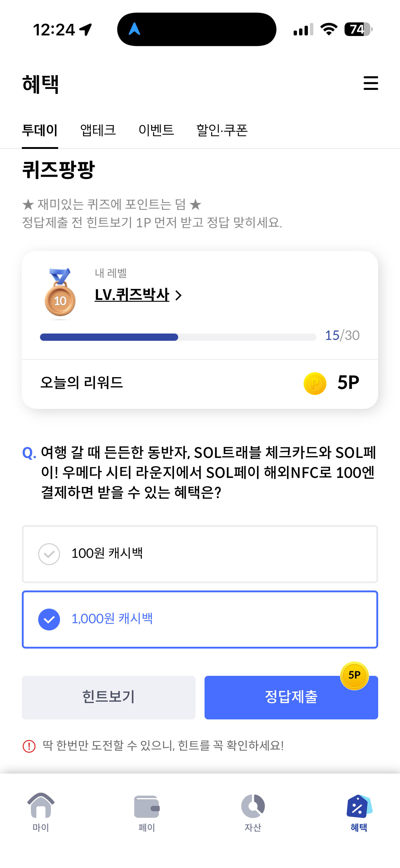Open the 할인·쿠폰 tab
The height and width of the screenshot is (868, 400).
pos(222,130)
